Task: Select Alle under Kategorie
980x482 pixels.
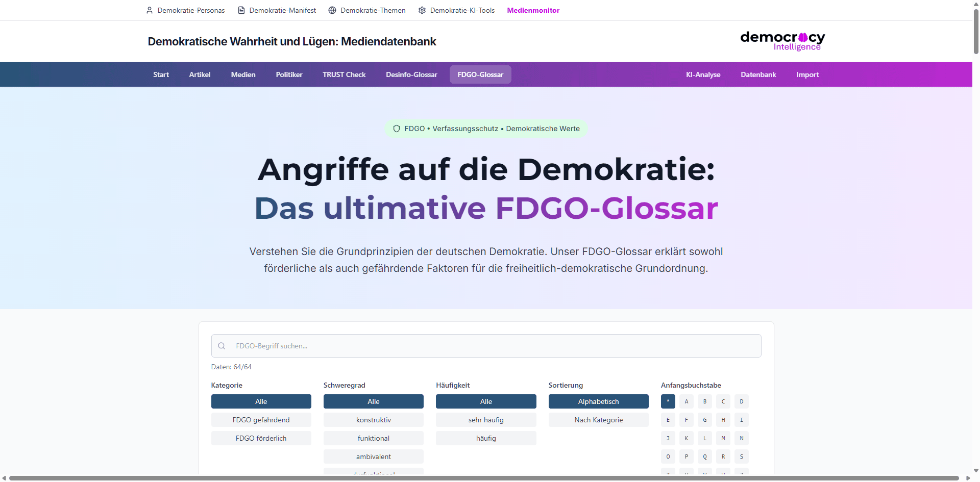Action: pos(261,401)
